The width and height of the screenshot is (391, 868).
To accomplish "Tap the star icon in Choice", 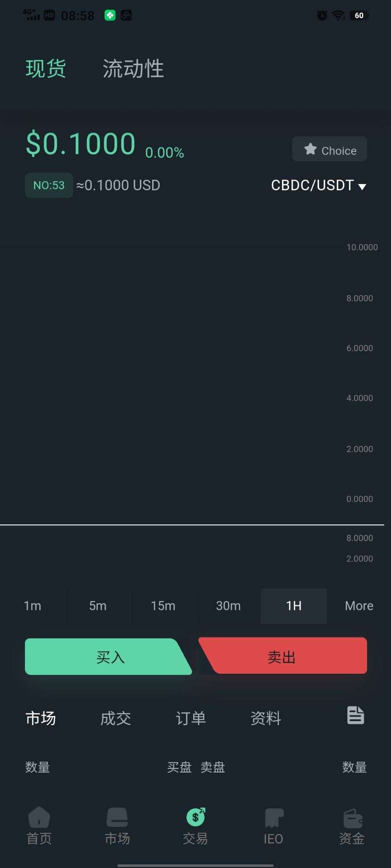I will pyautogui.click(x=310, y=149).
